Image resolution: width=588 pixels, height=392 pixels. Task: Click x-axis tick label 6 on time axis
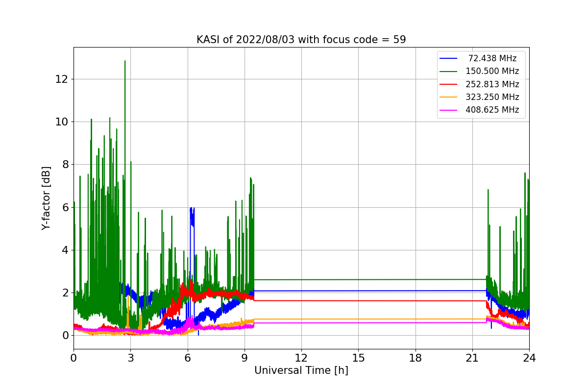pyautogui.click(x=187, y=358)
